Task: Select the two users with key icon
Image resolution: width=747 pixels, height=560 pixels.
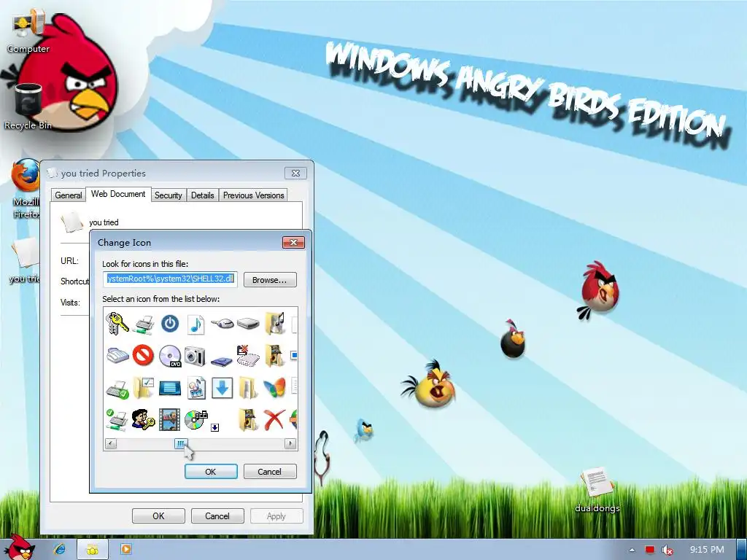Action: 143,420
